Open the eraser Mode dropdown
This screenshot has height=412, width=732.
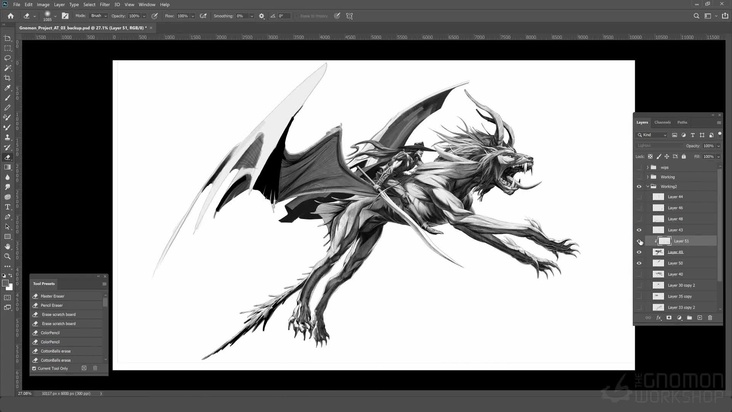98,16
